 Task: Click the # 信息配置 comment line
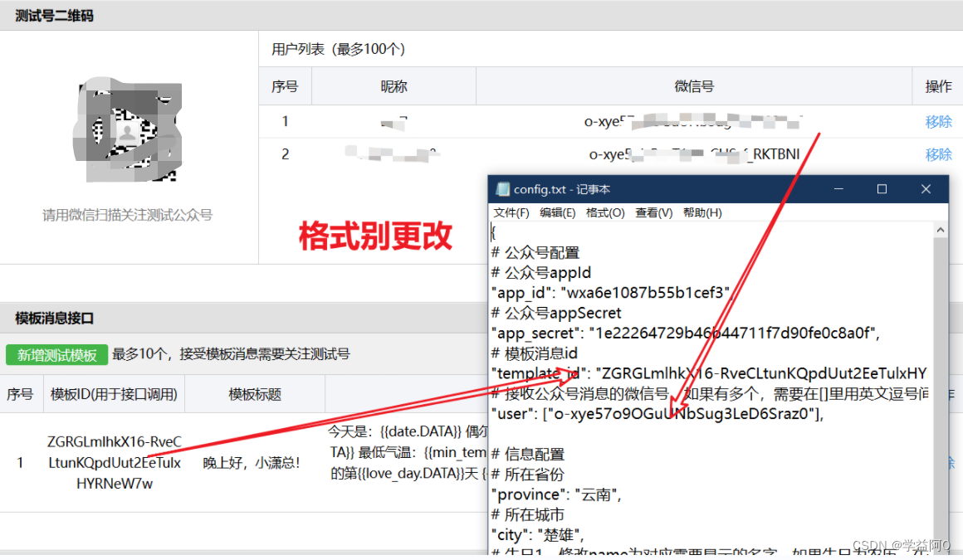tap(528, 455)
